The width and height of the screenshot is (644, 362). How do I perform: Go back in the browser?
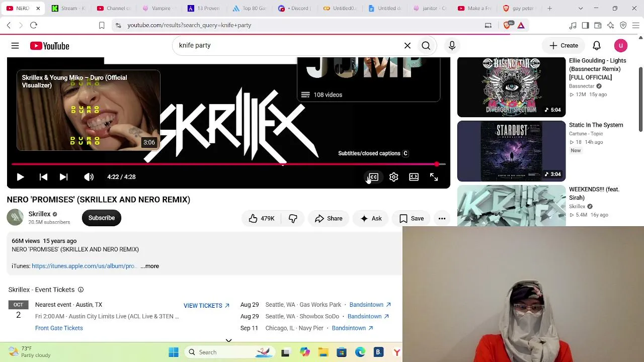click(9, 25)
